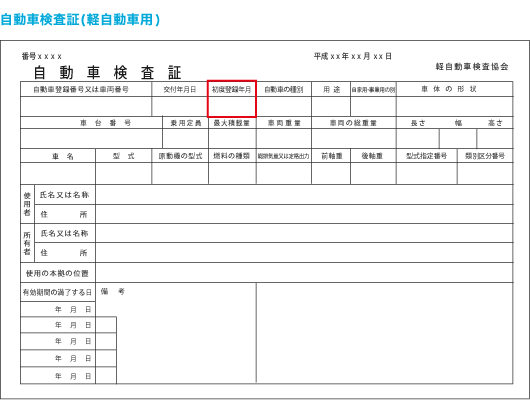Screen dimensions: 530x400
Task: Click the bottom-most 年月日 row
Action: (x=58, y=376)
